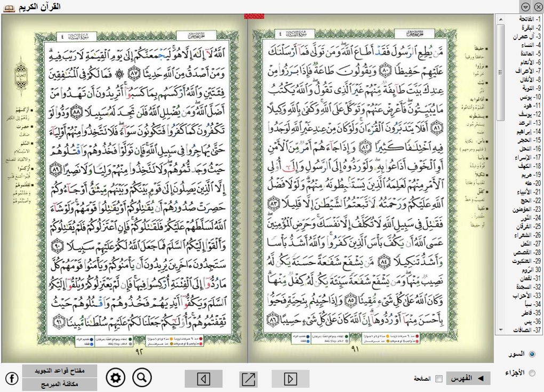Click the Mushaf page numbered ٩٢
This screenshot has height=392, width=544.
(125, 189)
